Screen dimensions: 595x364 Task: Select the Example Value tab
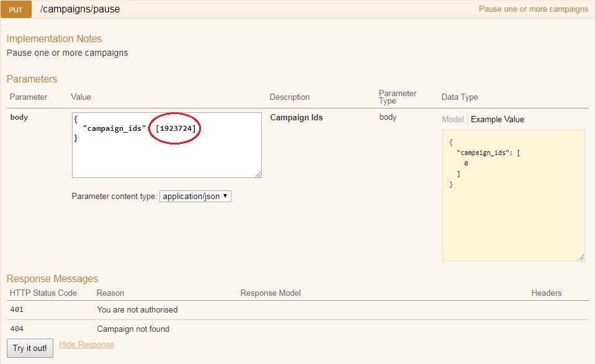pyautogui.click(x=497, y=119)
